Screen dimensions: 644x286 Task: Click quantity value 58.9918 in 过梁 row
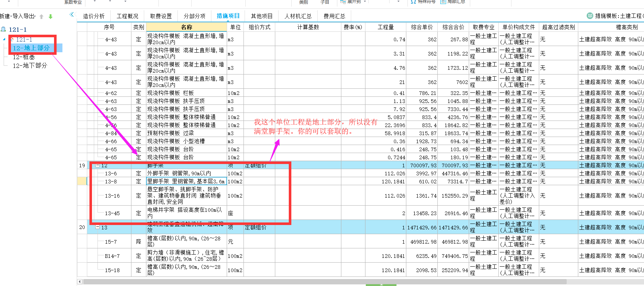386,133
